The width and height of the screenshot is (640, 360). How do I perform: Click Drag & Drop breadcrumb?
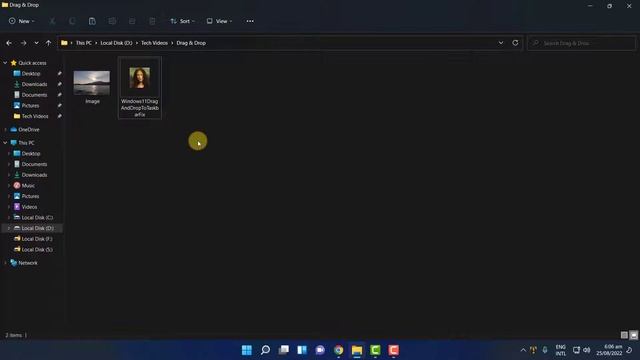pos(191,43)
